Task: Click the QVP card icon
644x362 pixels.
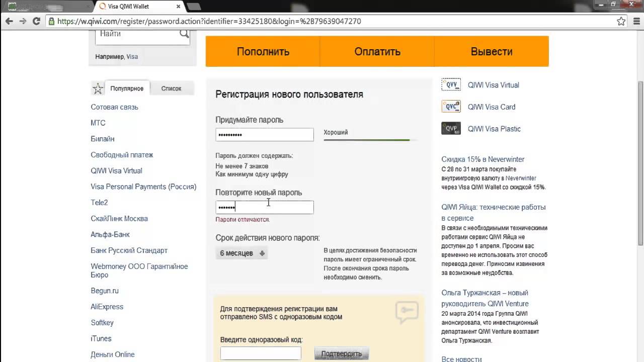Action: pyautogui.click(x=451, y=129)
